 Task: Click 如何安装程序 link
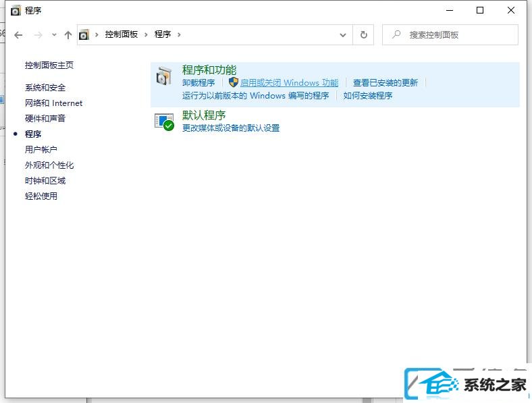(x=368, y=96)
